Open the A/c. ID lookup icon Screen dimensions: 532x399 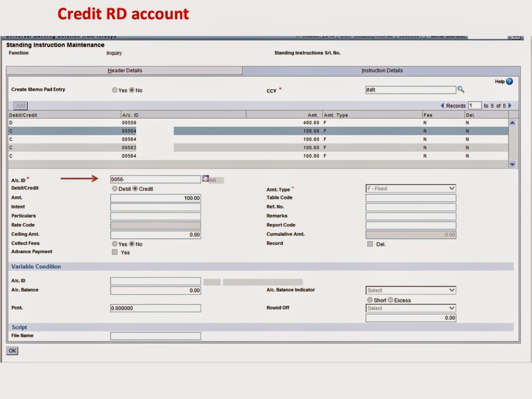205,179
